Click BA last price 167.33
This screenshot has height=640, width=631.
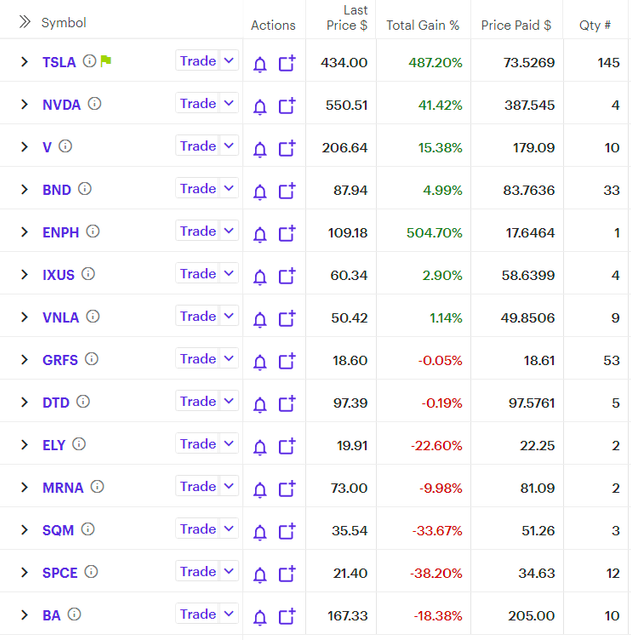click(347, 616)
